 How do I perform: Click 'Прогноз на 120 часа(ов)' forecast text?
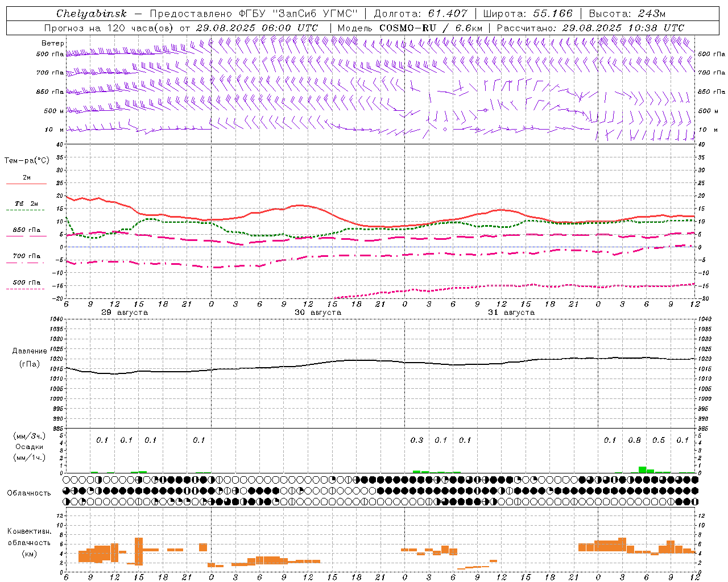[x=108, y=28]
